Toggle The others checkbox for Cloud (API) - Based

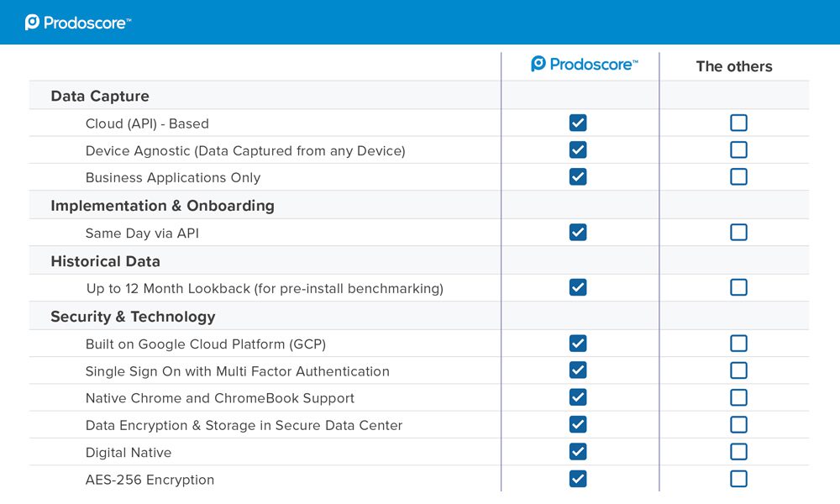click(738, 123)
